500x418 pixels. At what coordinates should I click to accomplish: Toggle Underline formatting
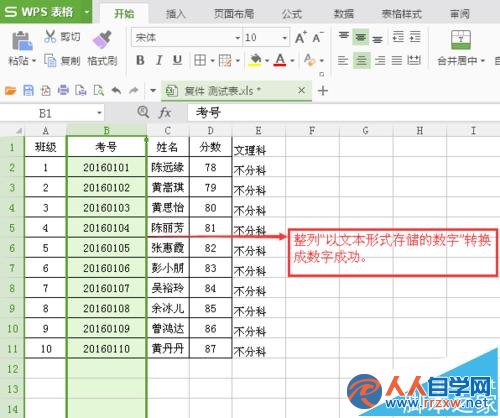tap(177, 60)
